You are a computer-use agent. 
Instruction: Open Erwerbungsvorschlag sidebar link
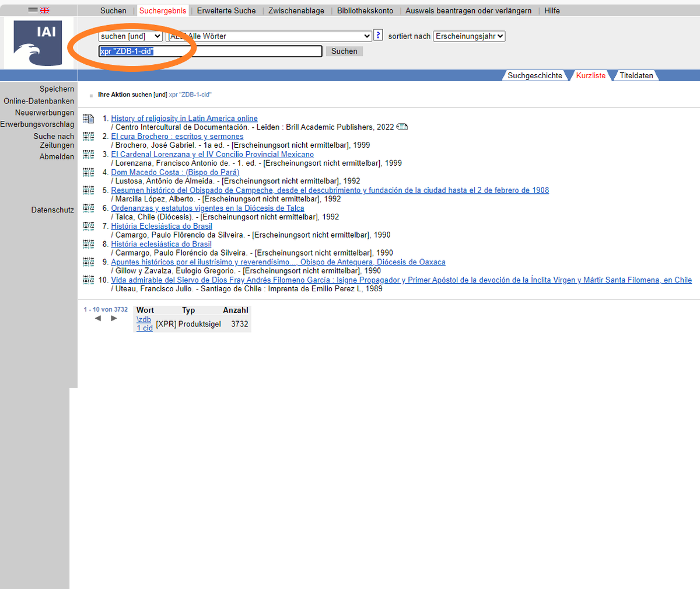pos(37,124)
